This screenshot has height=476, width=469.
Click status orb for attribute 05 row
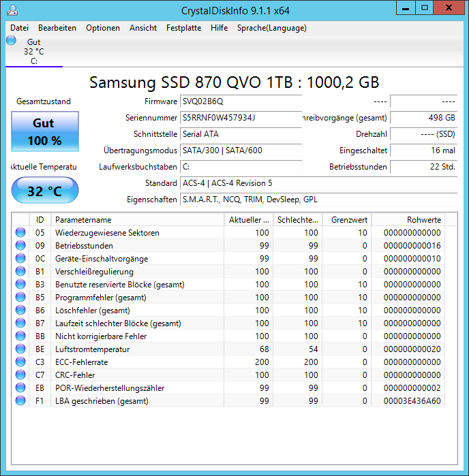pos(20,232)
